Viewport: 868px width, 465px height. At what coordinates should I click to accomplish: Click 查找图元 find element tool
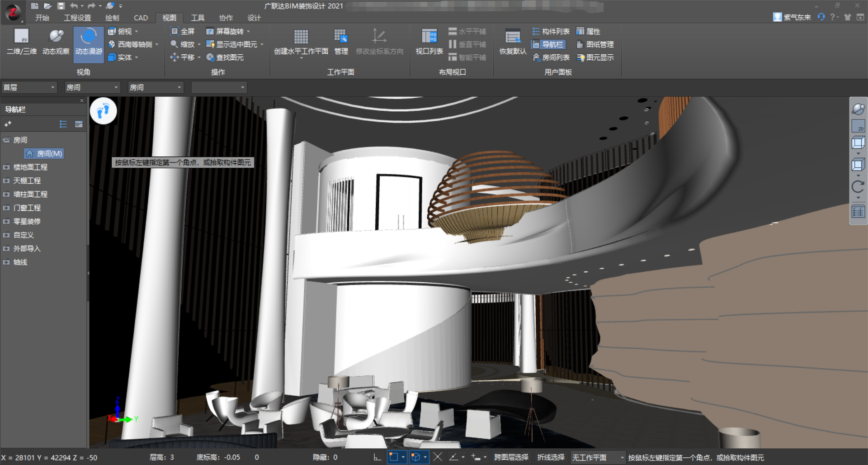point(225,57)
